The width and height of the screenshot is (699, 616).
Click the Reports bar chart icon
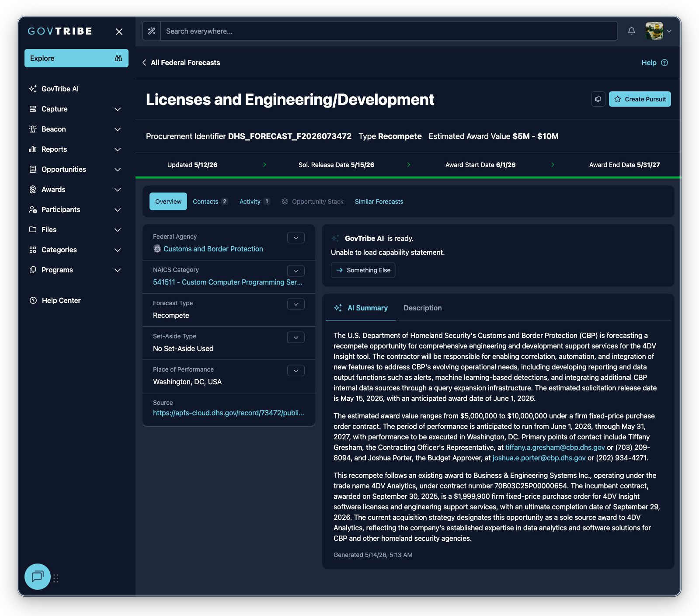(33, 149)
